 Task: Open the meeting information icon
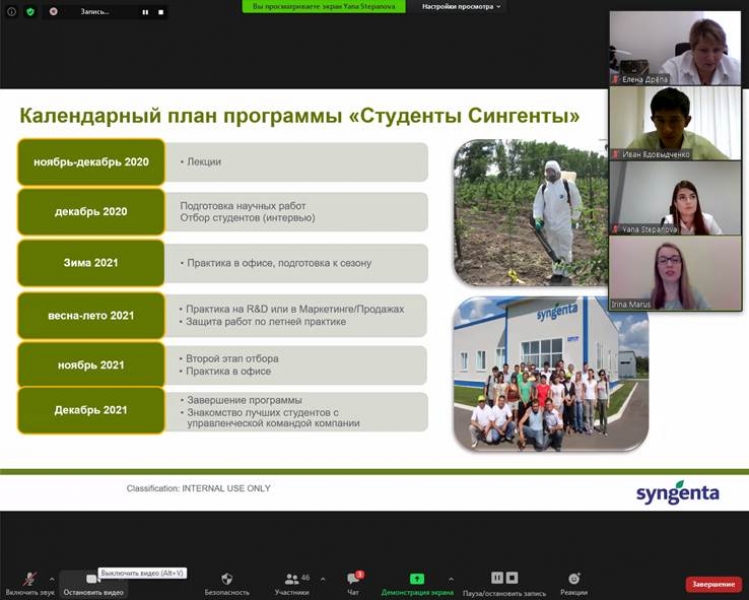pos(11,12)
